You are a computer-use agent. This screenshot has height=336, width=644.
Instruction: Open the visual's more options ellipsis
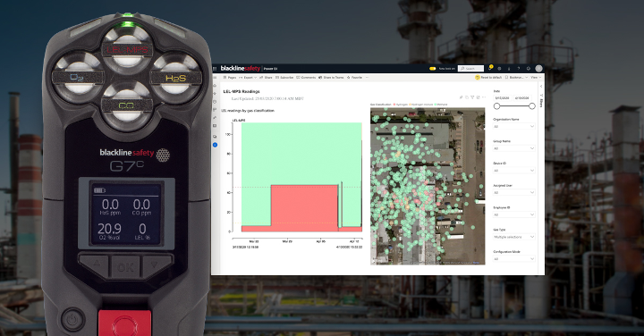484,97
